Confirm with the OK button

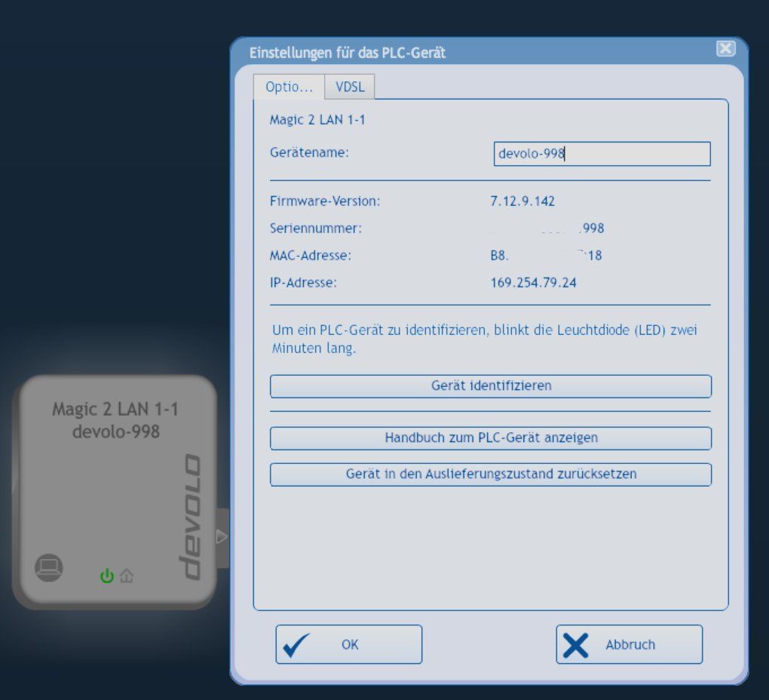pos(349,644)
